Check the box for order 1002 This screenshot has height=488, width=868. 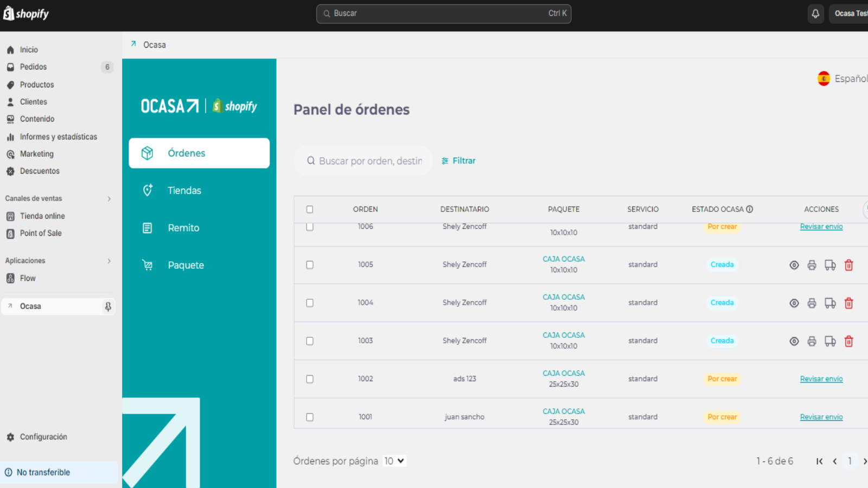(x=310, y=379)
